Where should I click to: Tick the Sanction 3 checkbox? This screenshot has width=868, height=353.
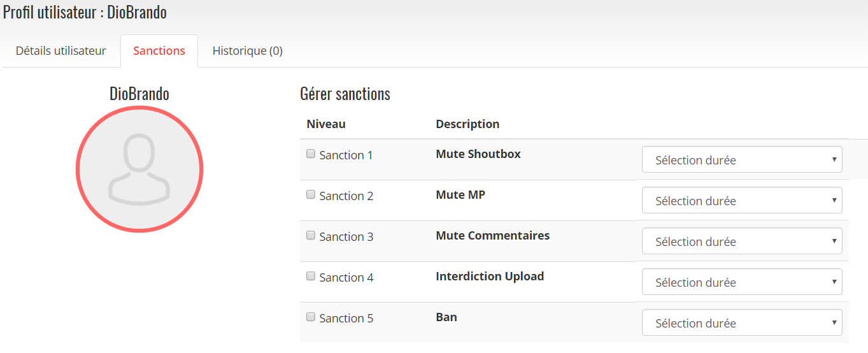click(311, 235)
